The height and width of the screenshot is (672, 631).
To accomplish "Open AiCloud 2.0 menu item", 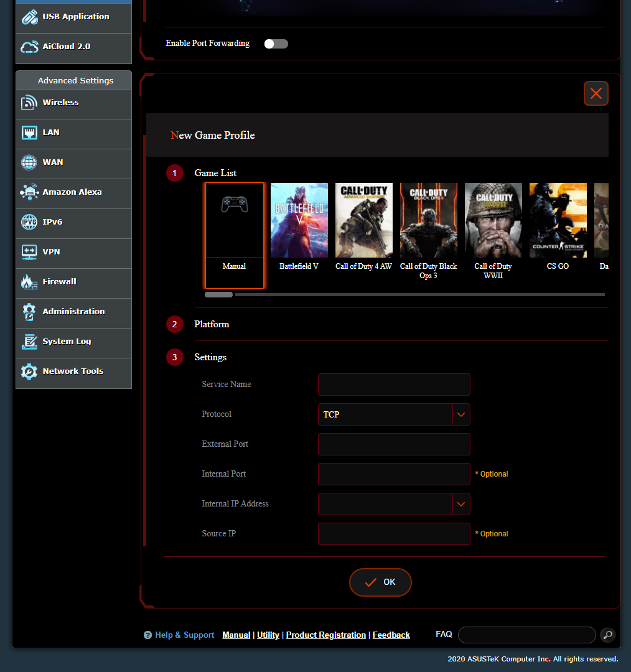I will (73, 48).
